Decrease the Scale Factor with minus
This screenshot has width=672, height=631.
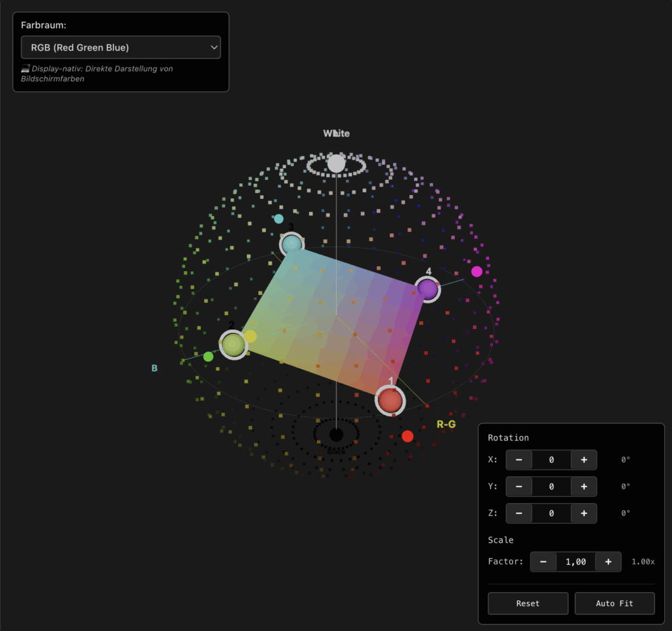click(543, 561)
